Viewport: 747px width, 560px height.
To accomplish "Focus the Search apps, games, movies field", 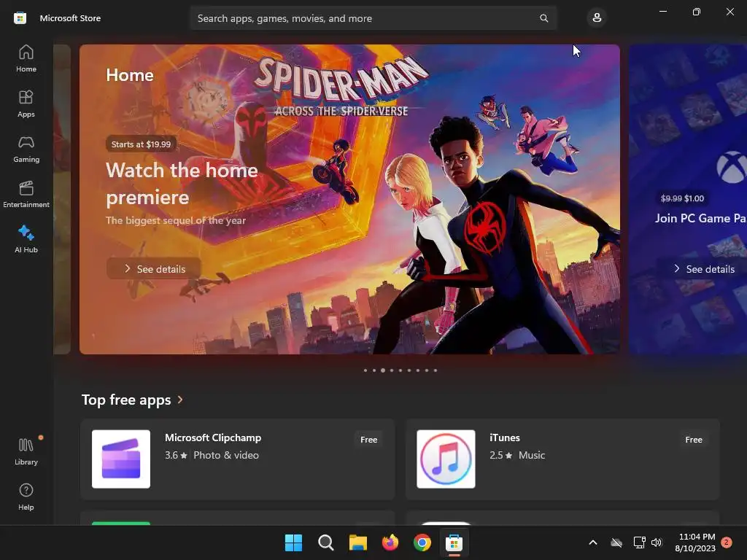I will point(373,18).
